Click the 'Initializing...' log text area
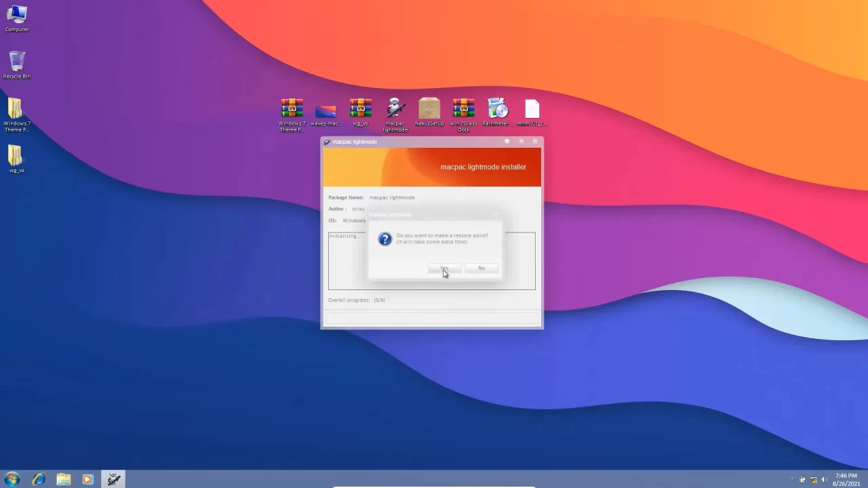The width and height of the screenshot is (868, 488). [432, 261]
